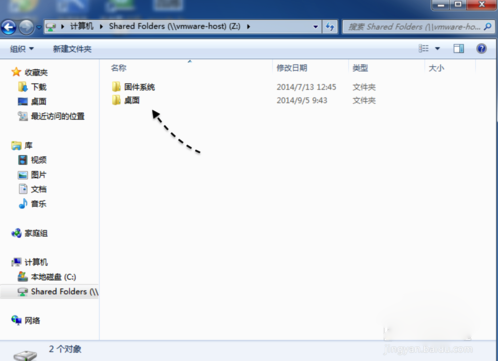
Task: Minimize the Explorer window
Action: [x=441, y=5]
